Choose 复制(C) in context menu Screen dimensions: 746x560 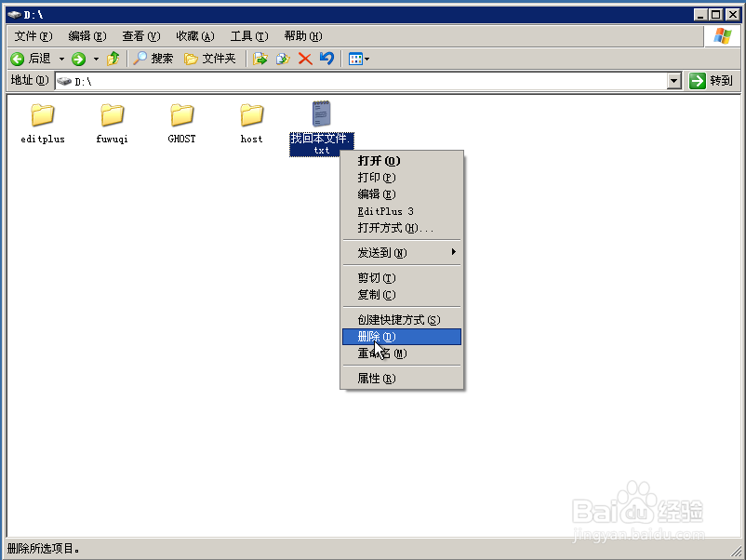(402, 295)
